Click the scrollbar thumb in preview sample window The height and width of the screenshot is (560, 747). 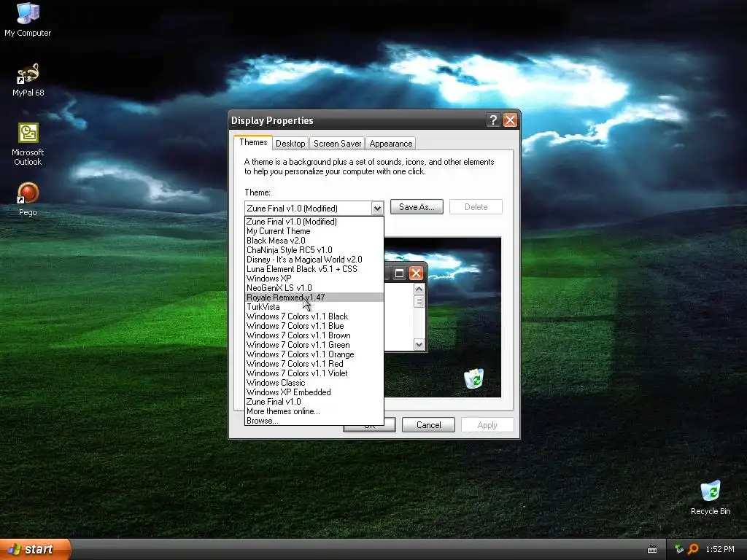point(419,301)
